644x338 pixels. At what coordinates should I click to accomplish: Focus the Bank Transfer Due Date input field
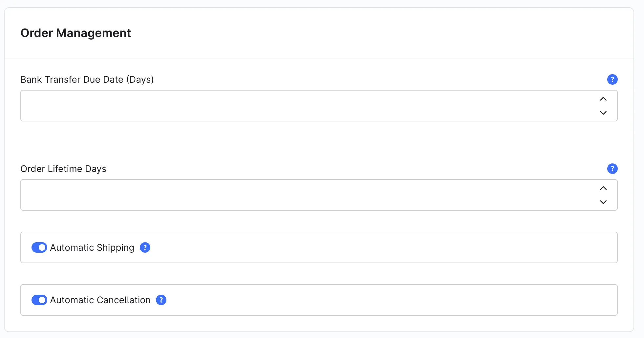(x=309, y=106)
